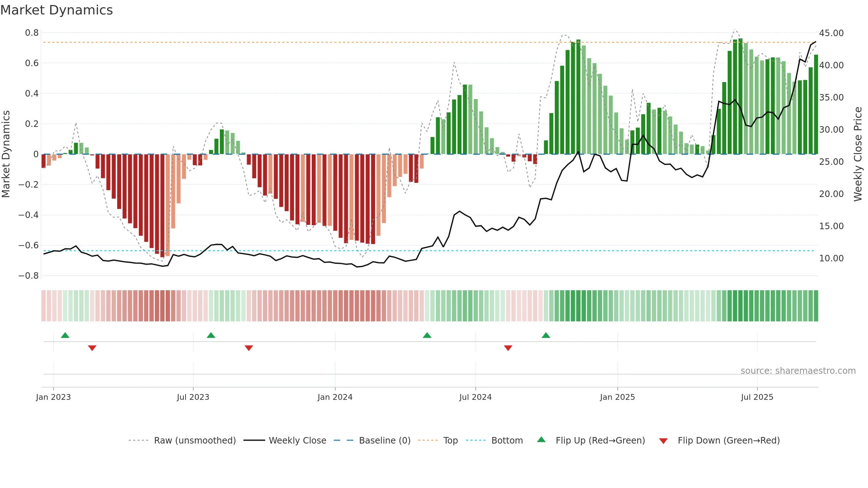Click the cyan dotted Bottom threshold line

pyautogui.click(x=429, y=251)
